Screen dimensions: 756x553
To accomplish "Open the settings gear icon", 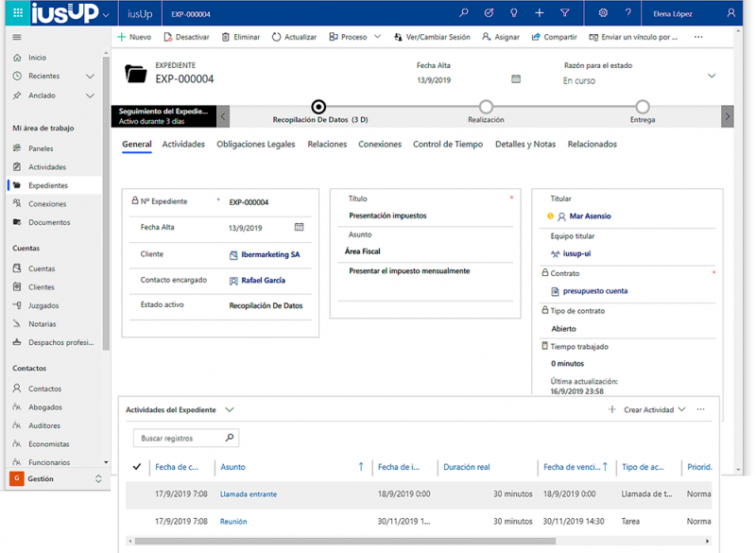I will pos(603,13).
